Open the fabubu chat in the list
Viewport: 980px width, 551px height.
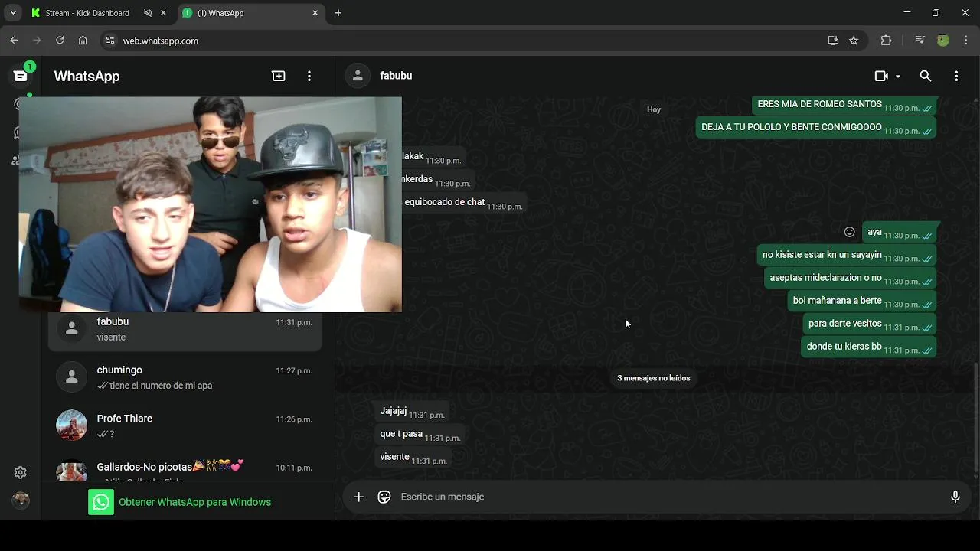[x=185, y=329]
